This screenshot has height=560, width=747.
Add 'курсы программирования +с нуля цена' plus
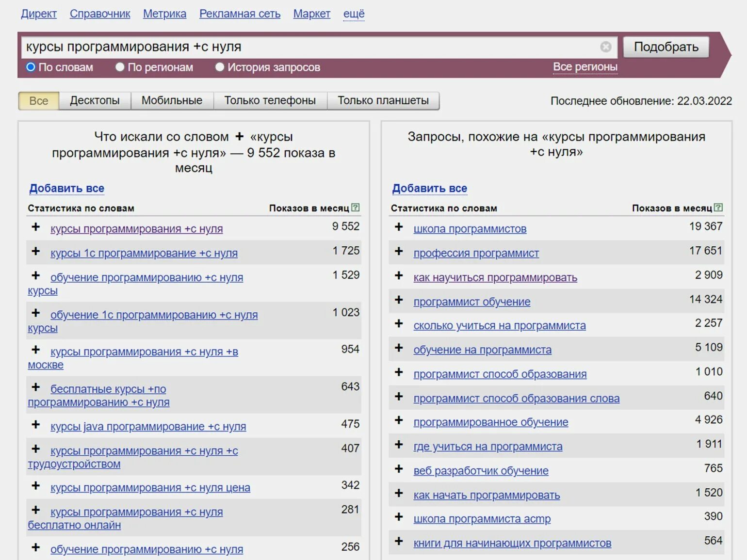[36, 485]
